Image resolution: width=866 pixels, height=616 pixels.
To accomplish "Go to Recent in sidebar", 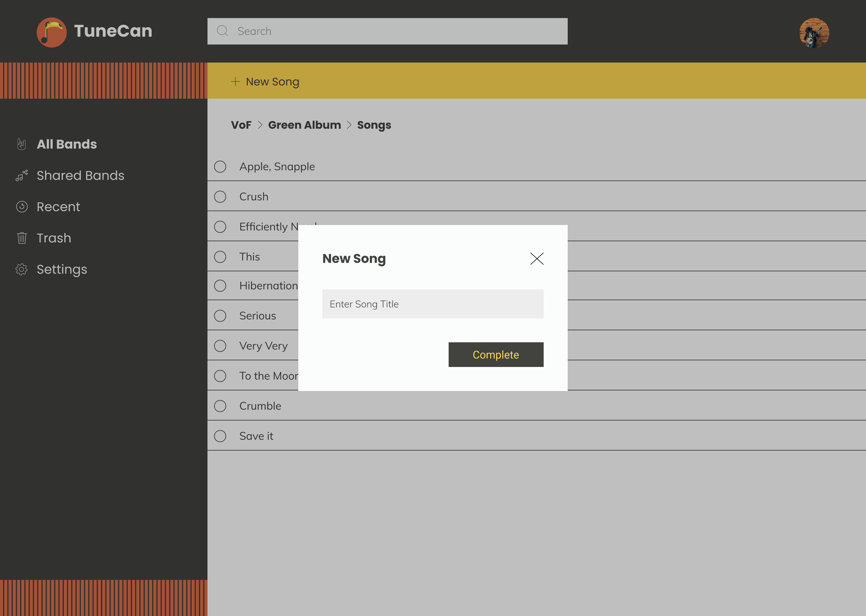I will coord(58,207).
